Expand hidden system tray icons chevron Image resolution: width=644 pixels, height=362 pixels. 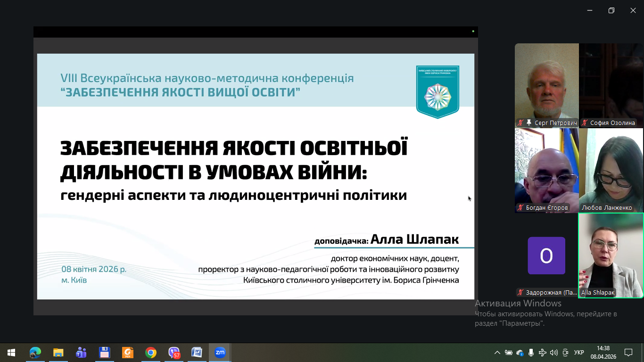(x=497, y=353)
